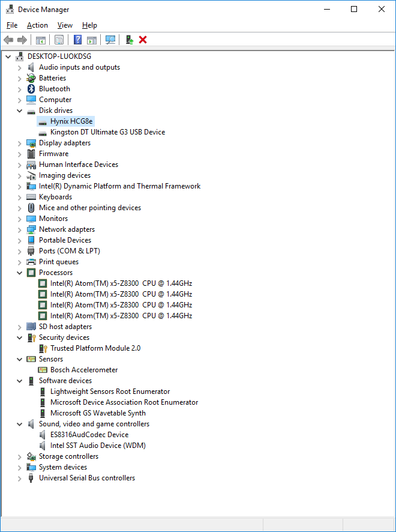Click Show/Hide Action Pane toolbar icon
The height and width of the screenshot is (532, 396).
[x=92, y=40]
